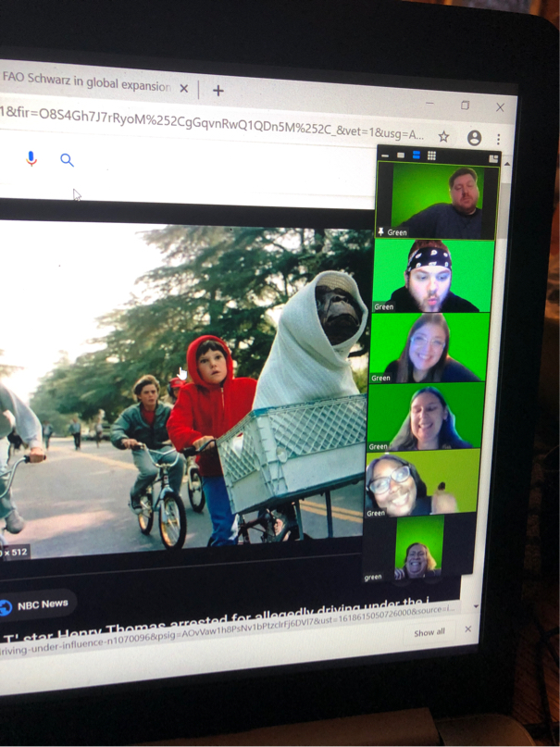Select smiling woman without glasses video tile
The height and width of the screenshot is (747, 560).
pos(426,417)
